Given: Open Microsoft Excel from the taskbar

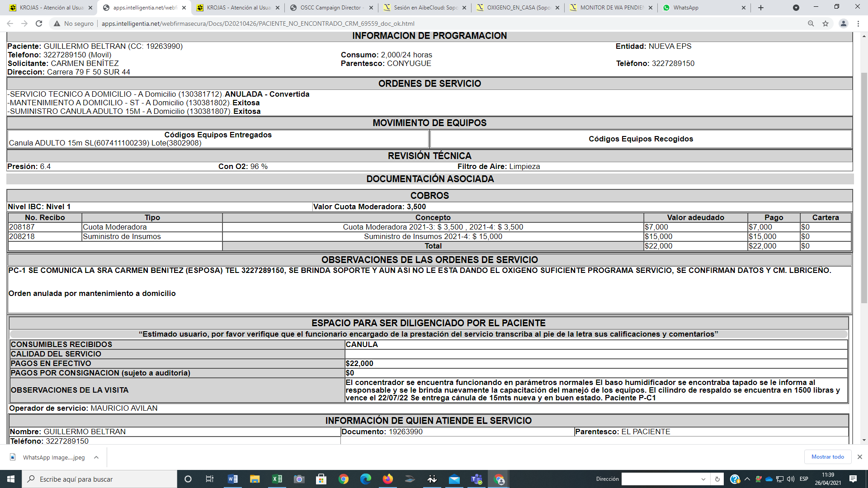Looking at the screenshot, I should [277, 479].
